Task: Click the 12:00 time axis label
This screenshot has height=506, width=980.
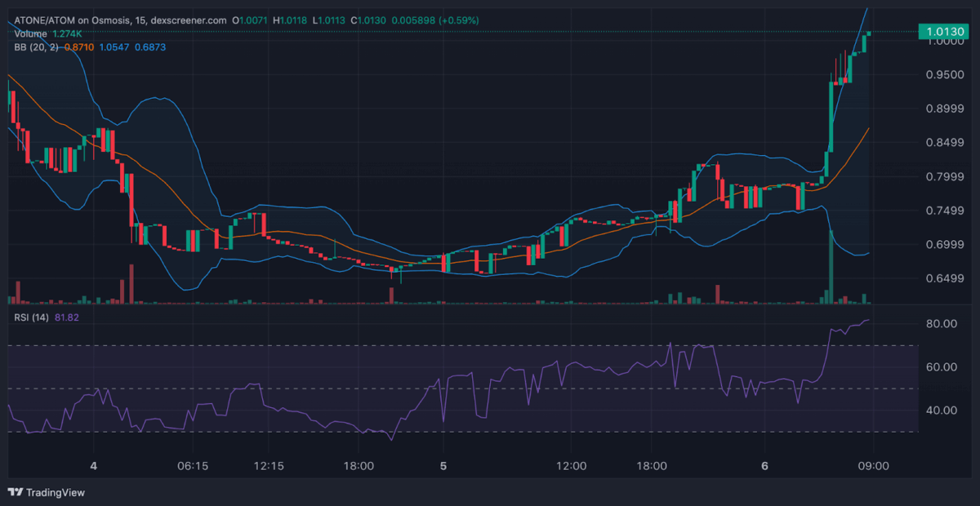Action: pos(571,466)
